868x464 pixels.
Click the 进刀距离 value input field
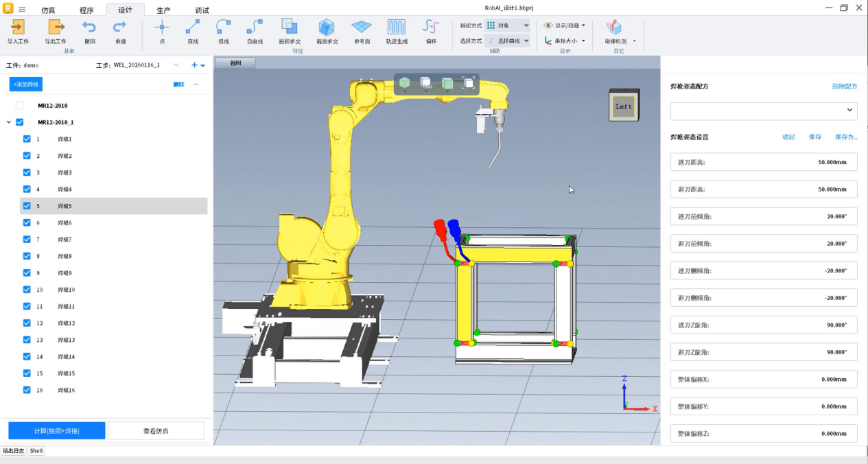click(x=763, y=163)
